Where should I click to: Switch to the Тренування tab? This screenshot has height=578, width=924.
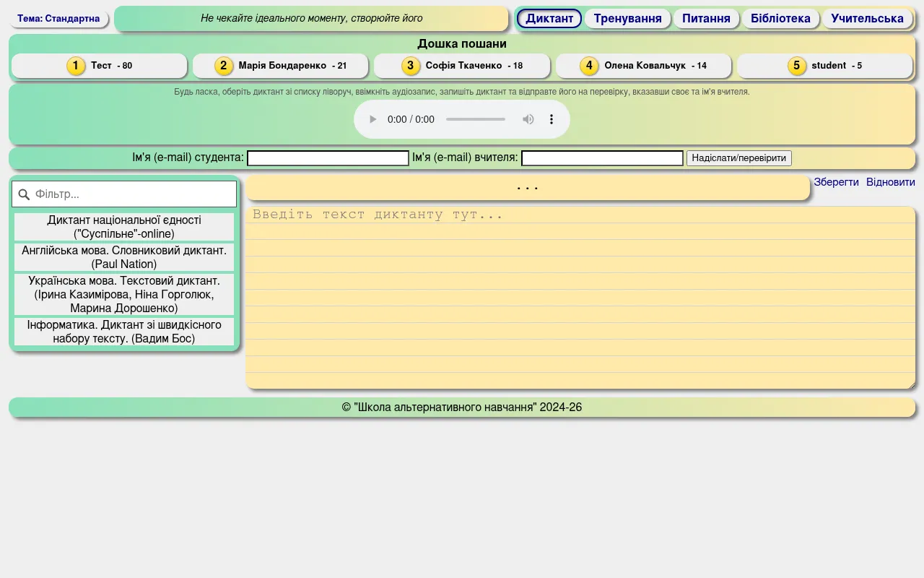pyautogui.click(x=627, y=19)
